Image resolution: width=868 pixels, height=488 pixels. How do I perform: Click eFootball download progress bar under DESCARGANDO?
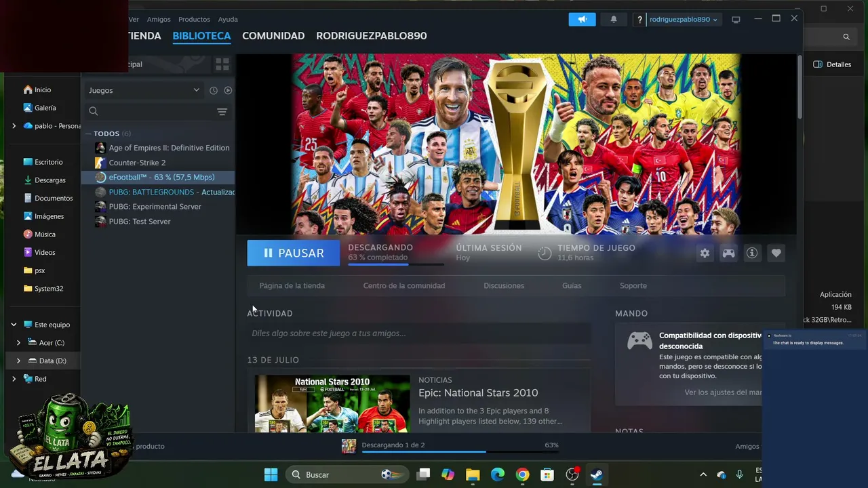(396, 264)
